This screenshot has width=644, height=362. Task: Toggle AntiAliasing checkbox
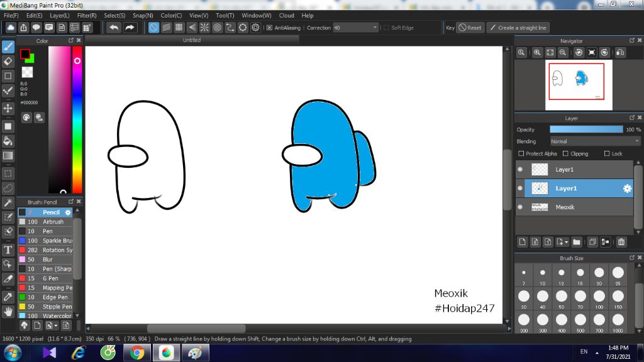(x=269, y=28)
